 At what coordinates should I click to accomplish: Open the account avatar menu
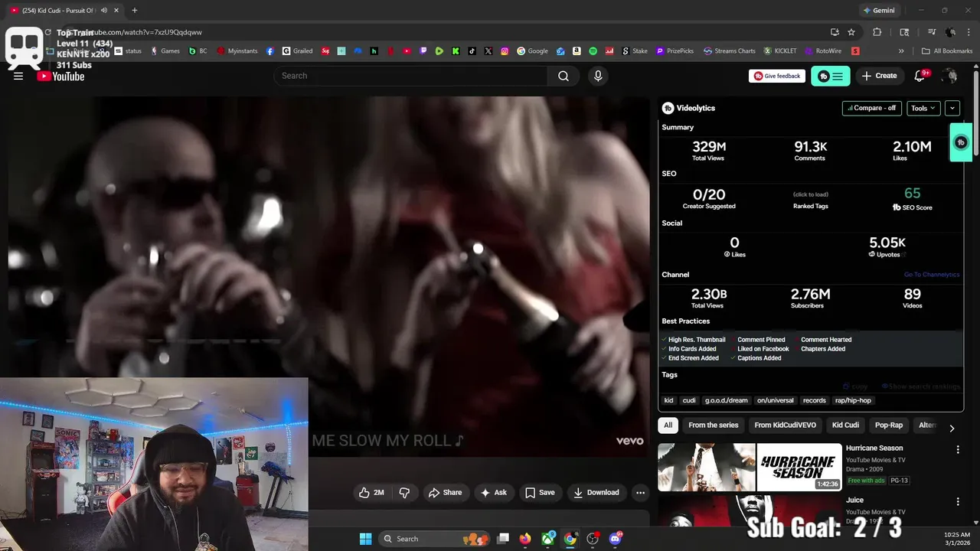pos(950,76)
